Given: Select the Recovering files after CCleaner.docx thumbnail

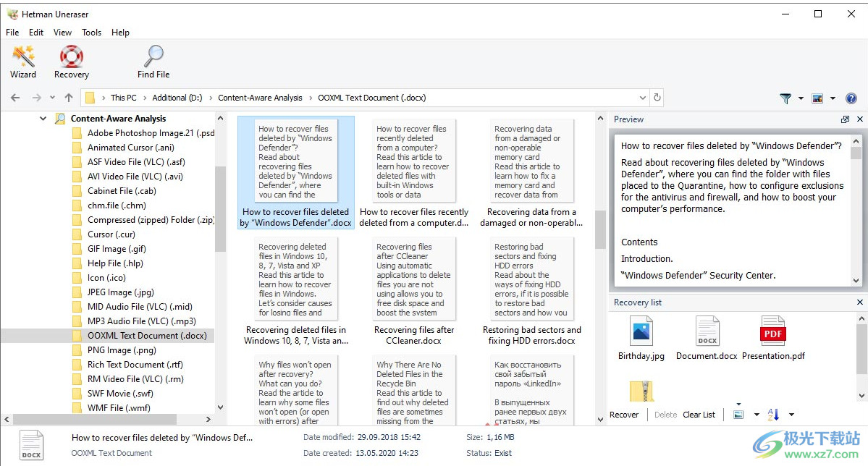Looking at the screenshot, I should (x=415, y=289).
